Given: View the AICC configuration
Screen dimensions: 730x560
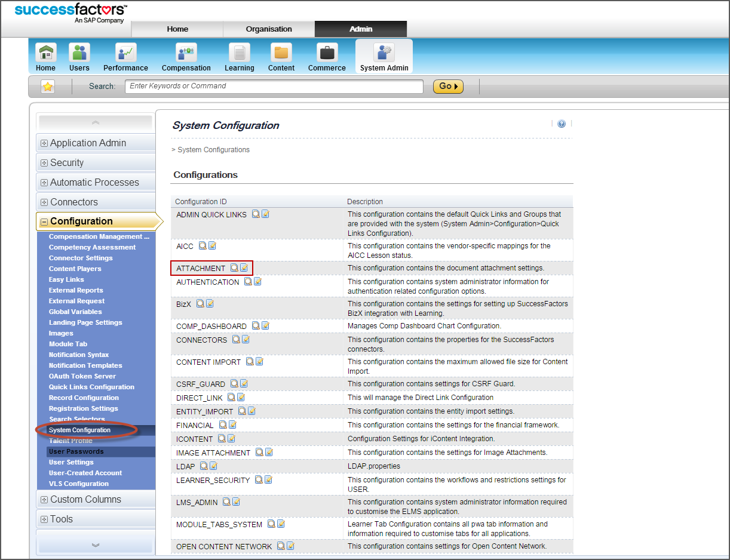Looking at the screenshot, I should (x=203, y=245).
